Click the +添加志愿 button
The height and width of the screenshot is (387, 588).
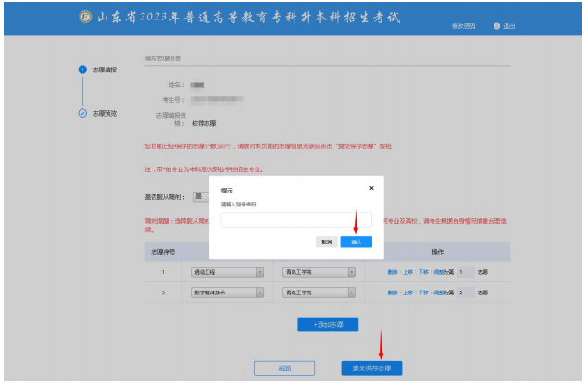click(328, 325)
